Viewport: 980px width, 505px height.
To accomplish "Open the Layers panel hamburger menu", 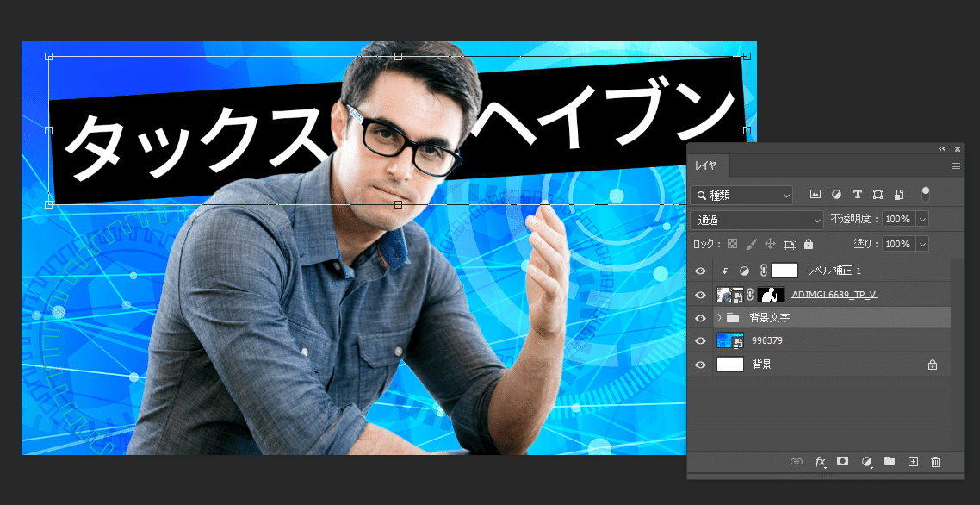I will pyautogui.click(x=956, y=165).
